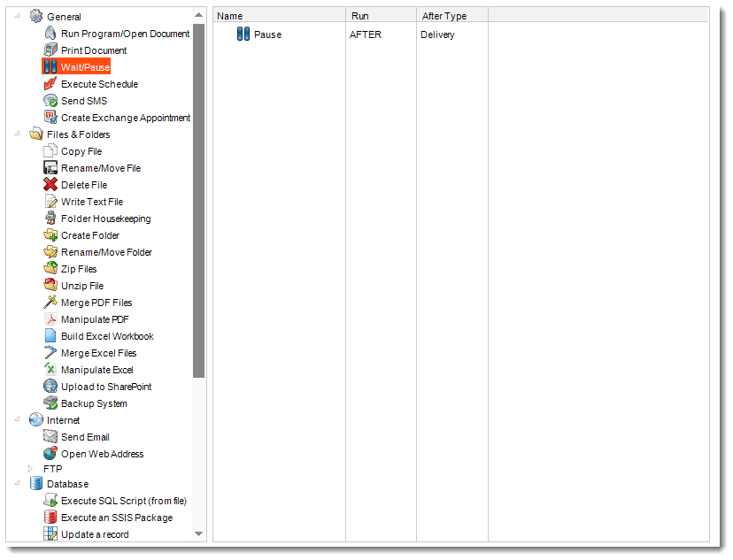Click the Send Email envelope icon
Screen dimensions: 733x560
pyautogui.click(x=50, y=437)
